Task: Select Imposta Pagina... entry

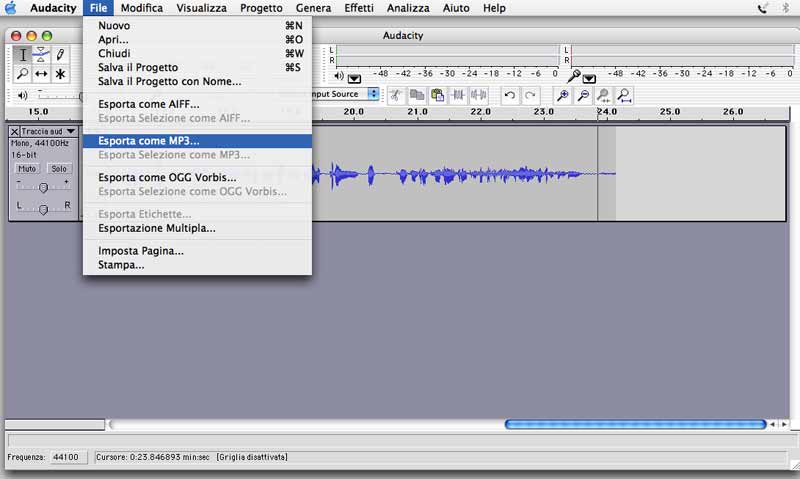Action: pyautogui.click(x=197, y=251)
